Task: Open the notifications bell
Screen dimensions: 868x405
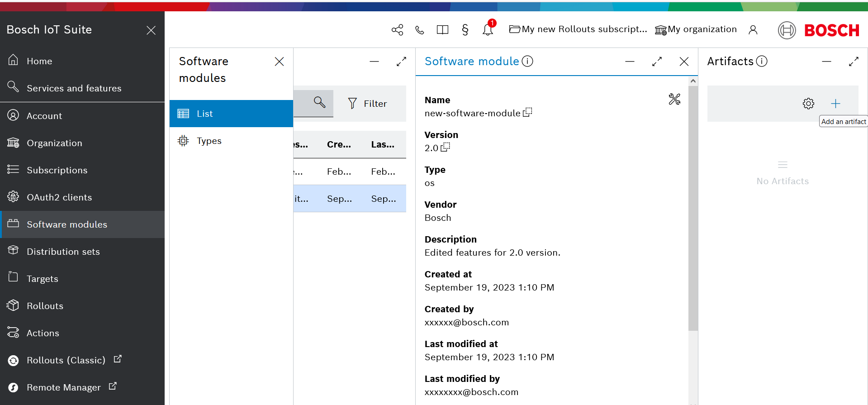Action: pos(488,30)
